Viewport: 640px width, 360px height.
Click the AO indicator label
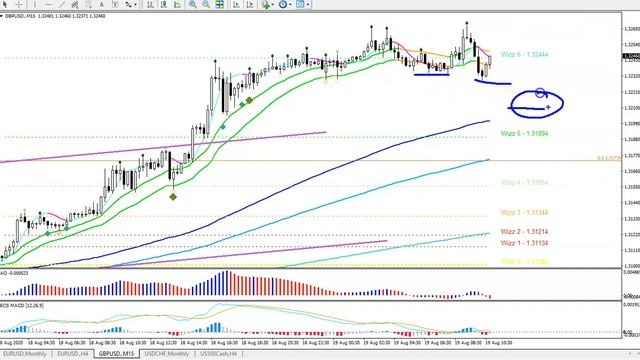point(14,273)
